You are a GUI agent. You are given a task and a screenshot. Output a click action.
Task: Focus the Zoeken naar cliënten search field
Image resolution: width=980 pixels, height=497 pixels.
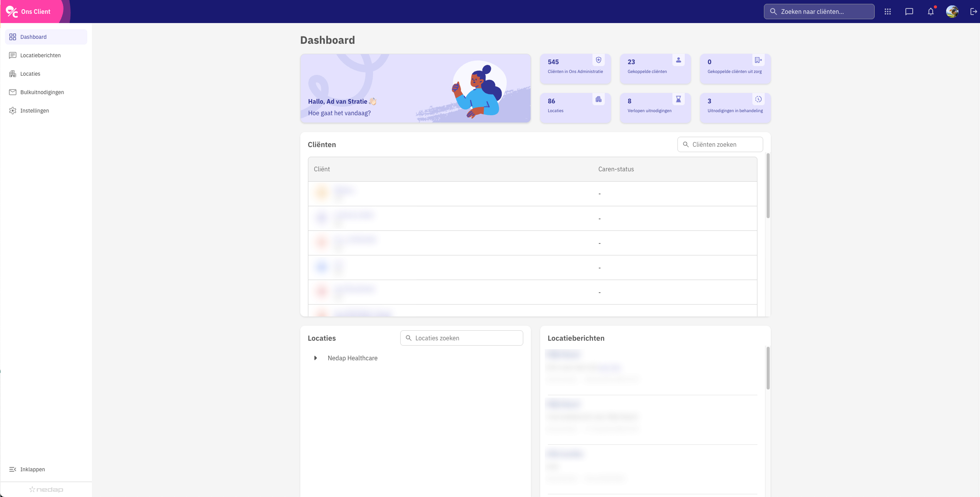pos(819,12)
